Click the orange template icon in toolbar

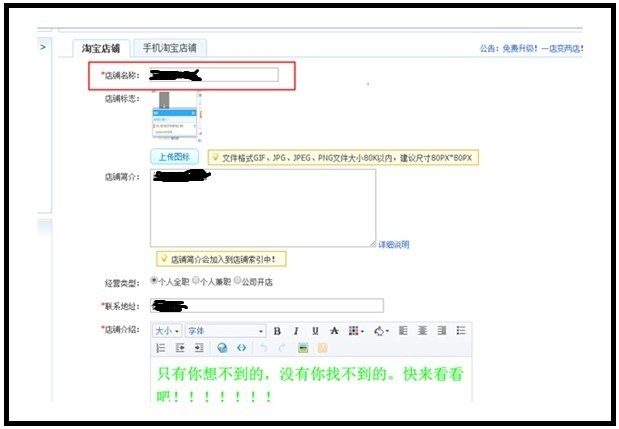323,348
